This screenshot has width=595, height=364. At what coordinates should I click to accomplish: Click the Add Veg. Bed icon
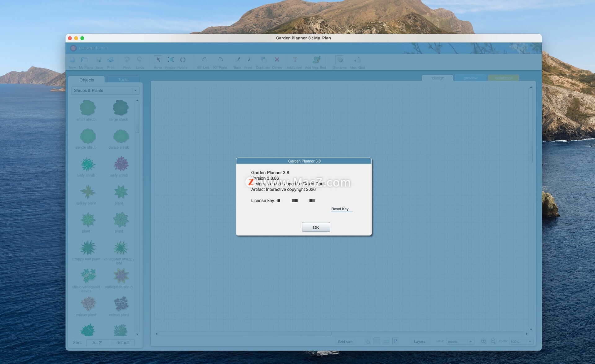pos(316,60)
